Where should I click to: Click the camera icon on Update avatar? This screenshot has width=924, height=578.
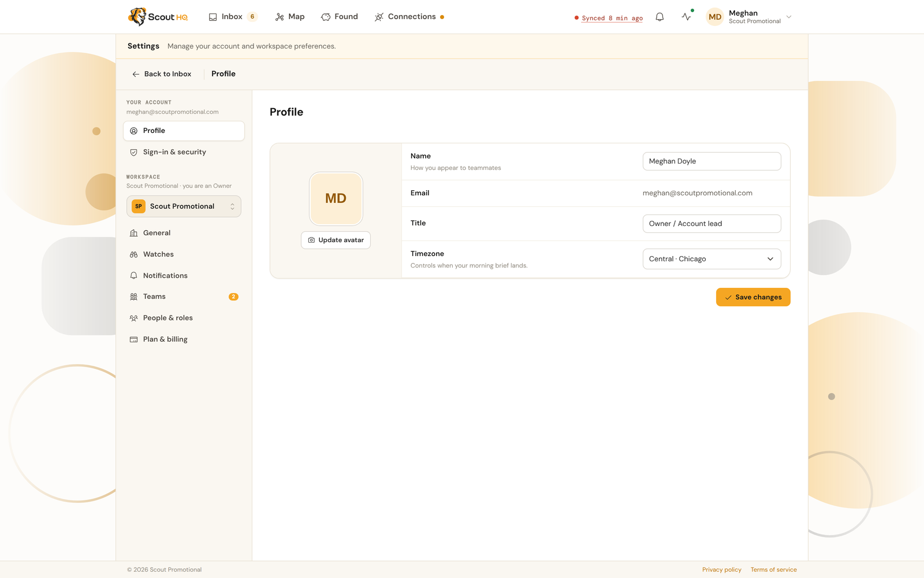coord(311,240)
